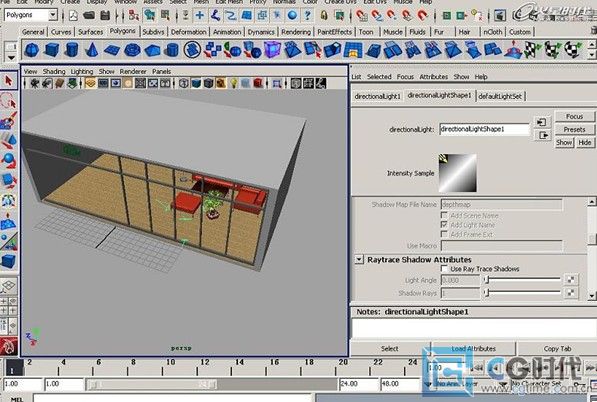The image size is (597, 402).
Task: Switch to defaultLightSet tab
Action: [x=500, y=96]
